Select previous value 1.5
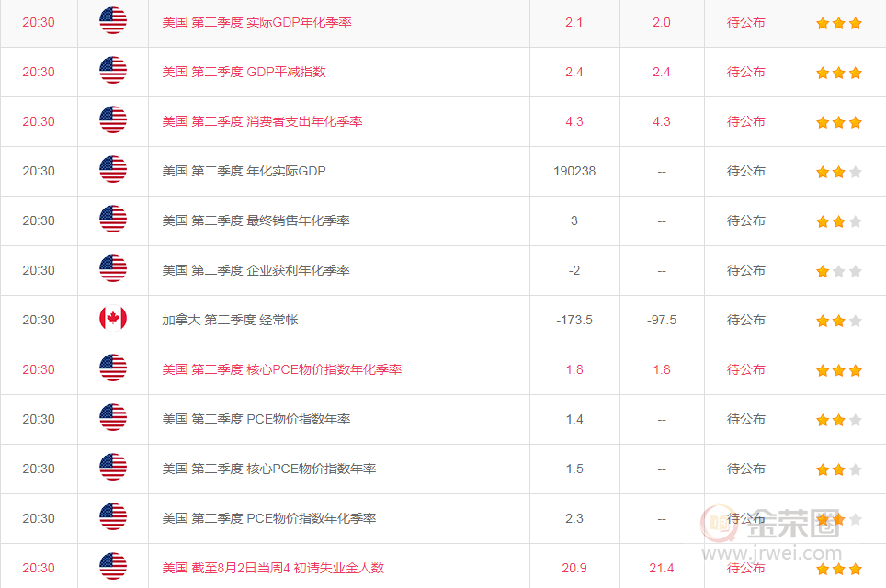The height and width of the screenshot is (588, 886). pos(574,469)
